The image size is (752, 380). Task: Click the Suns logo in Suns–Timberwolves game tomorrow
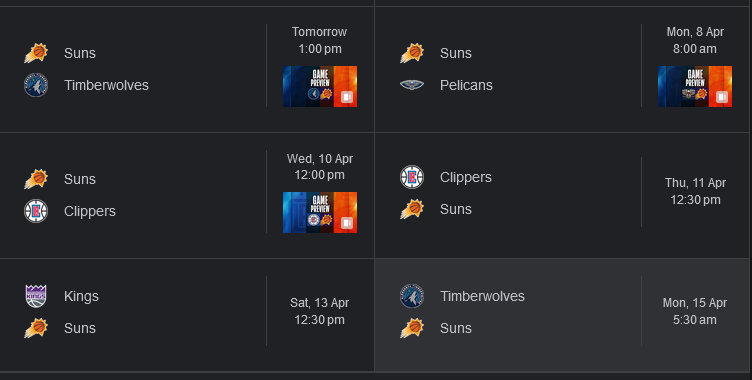36,53
